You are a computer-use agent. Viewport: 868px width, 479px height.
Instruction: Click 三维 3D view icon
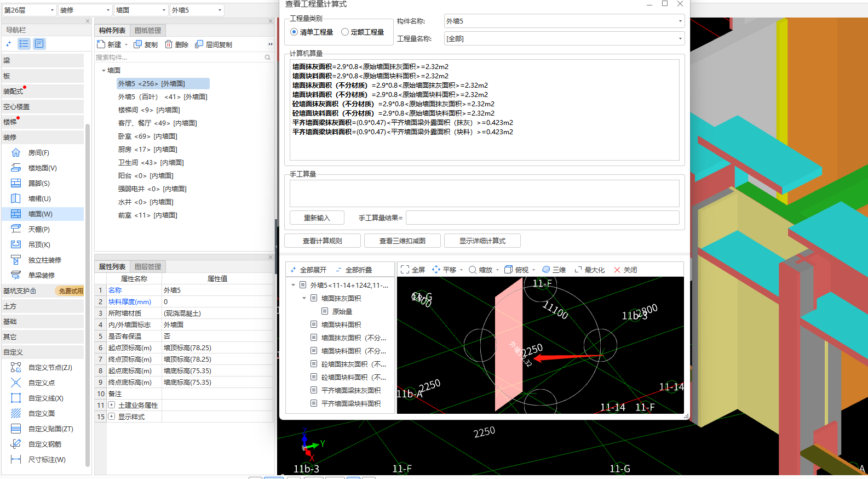coord(546,270)
